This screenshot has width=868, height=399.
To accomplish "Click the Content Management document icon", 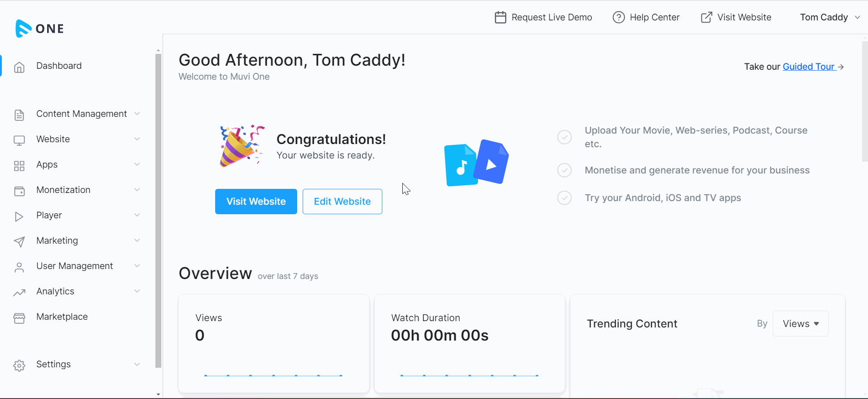I will (19, 115).
